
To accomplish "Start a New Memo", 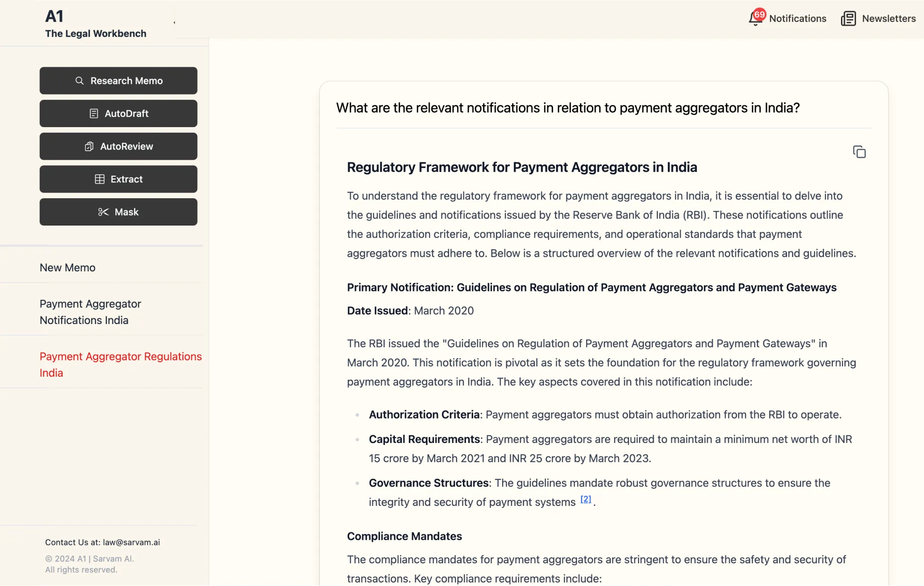I will pos(68,268).
